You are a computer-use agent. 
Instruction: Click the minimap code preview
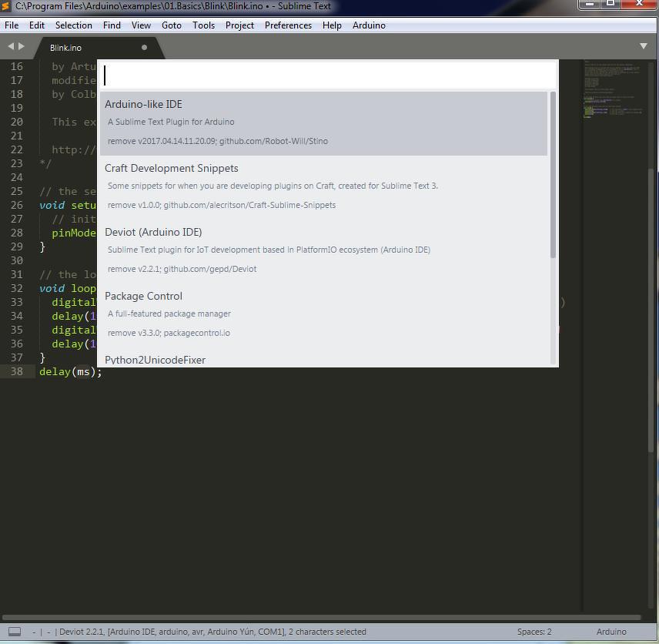click(614, 89)
